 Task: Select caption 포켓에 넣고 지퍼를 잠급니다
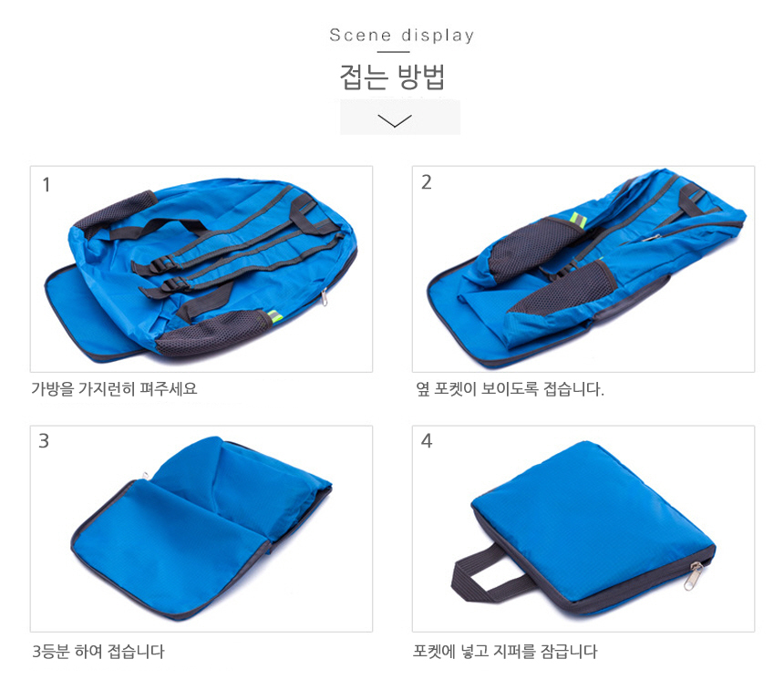(x=505, y=652)
